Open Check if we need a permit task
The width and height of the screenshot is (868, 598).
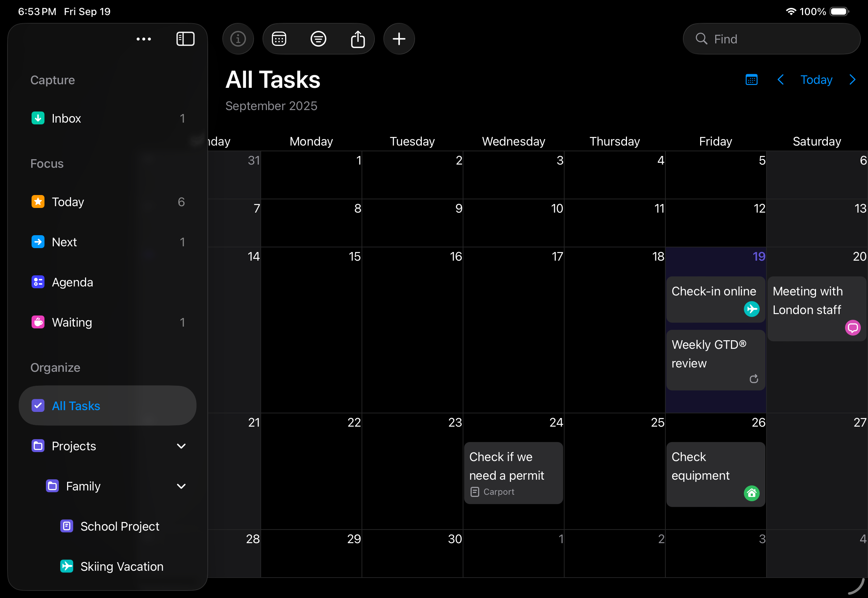[513, 472]
